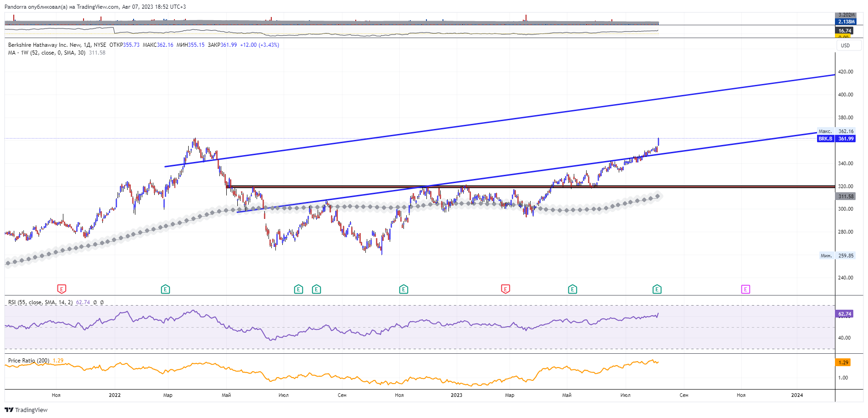This screenshot has width=868, height=418.
Task: Click the green earnings marker near November 2022
Action: pyautogui.click(x=403, y=289)
